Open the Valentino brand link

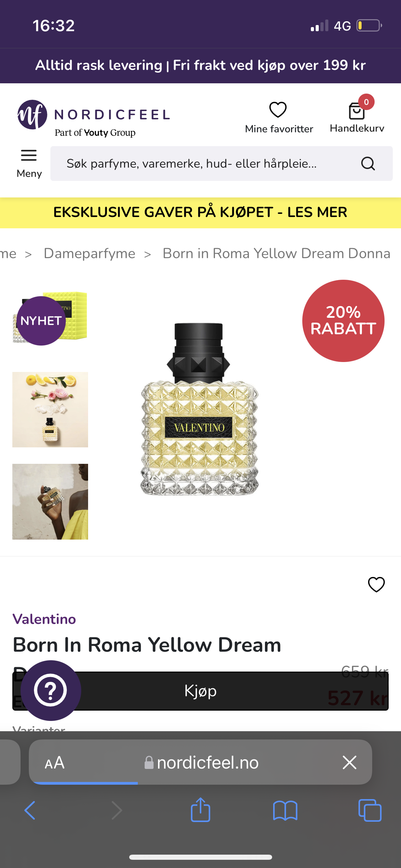click(44, 619)
